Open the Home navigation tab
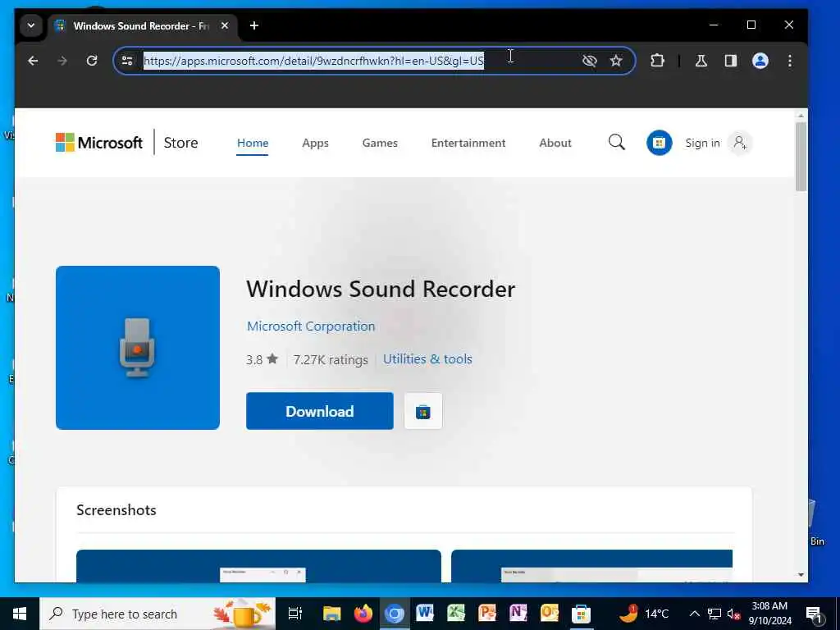Screen dimensions: 840x630 click(x=253, y=143)
